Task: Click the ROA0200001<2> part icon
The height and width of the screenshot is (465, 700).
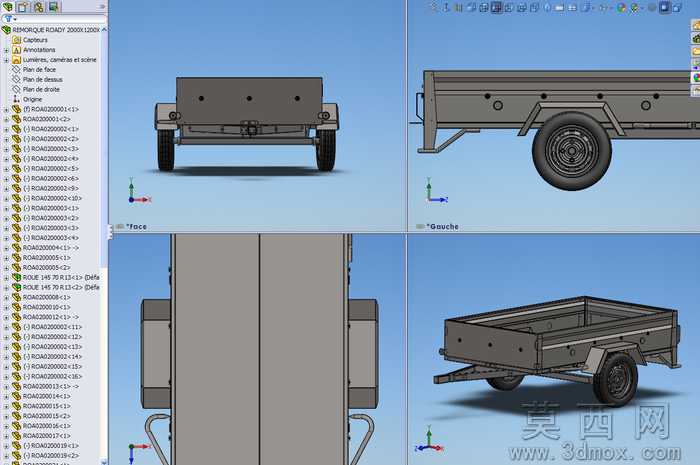Action: (x=17, y=119)
